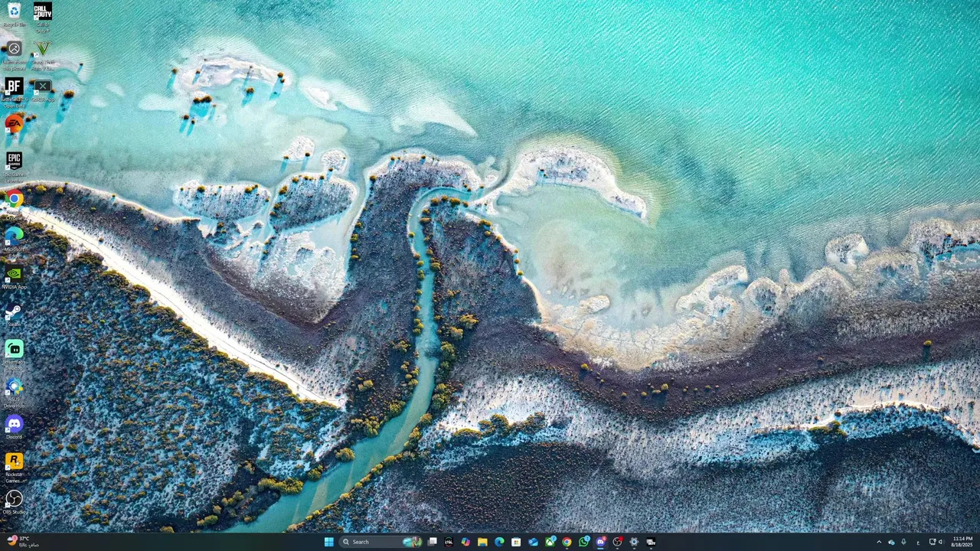The height and width of the screenshot is (551, 980).
Task: Open the network and volume quick settings
Action: click(936, 542)
